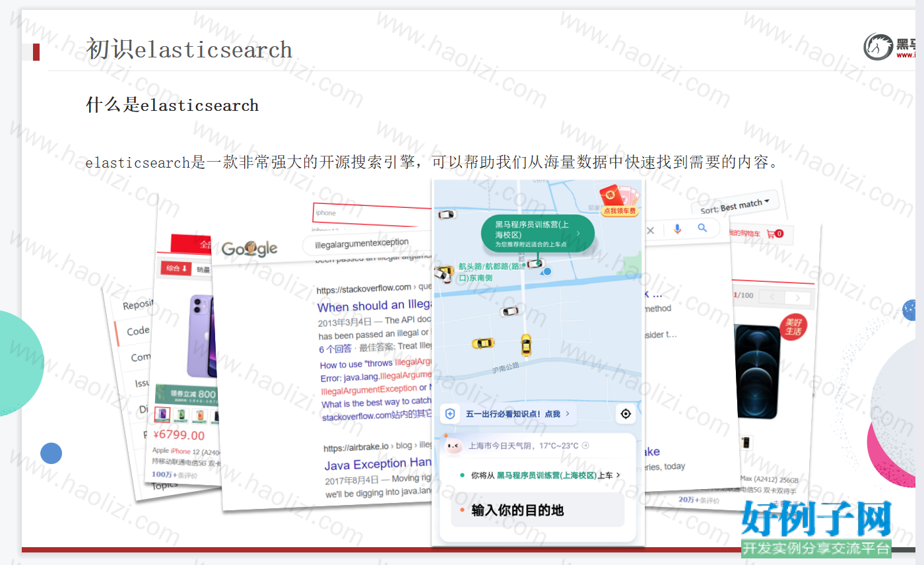Viewport: 924px width, 565px height.
Task: Open 'What is the best way to catch' link
Action: (x=376, y=403)
